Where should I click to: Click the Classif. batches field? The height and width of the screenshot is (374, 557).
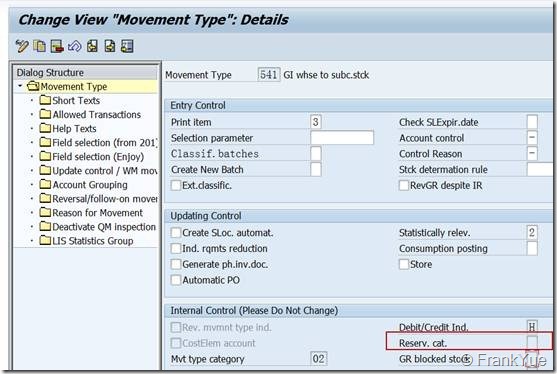click(316, 154)
